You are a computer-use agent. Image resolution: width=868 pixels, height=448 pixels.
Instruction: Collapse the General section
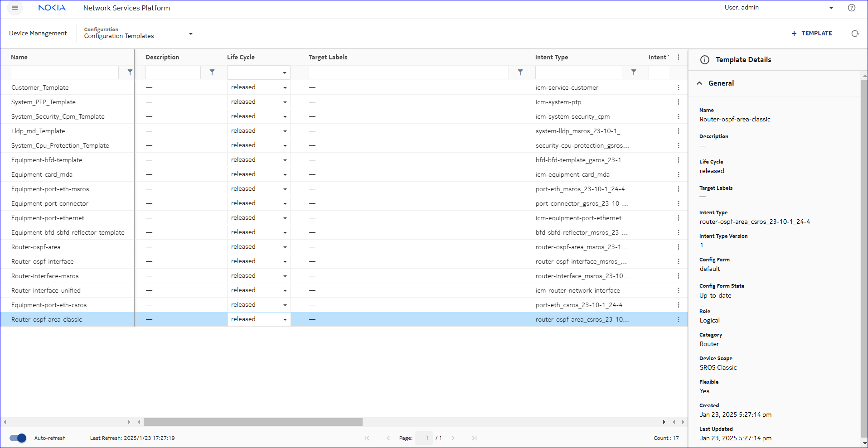[x=699, y=83]
